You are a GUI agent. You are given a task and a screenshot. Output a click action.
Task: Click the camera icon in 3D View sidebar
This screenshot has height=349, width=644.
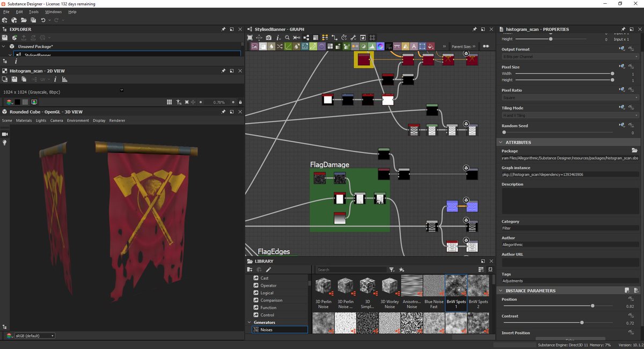pos(5,134)
